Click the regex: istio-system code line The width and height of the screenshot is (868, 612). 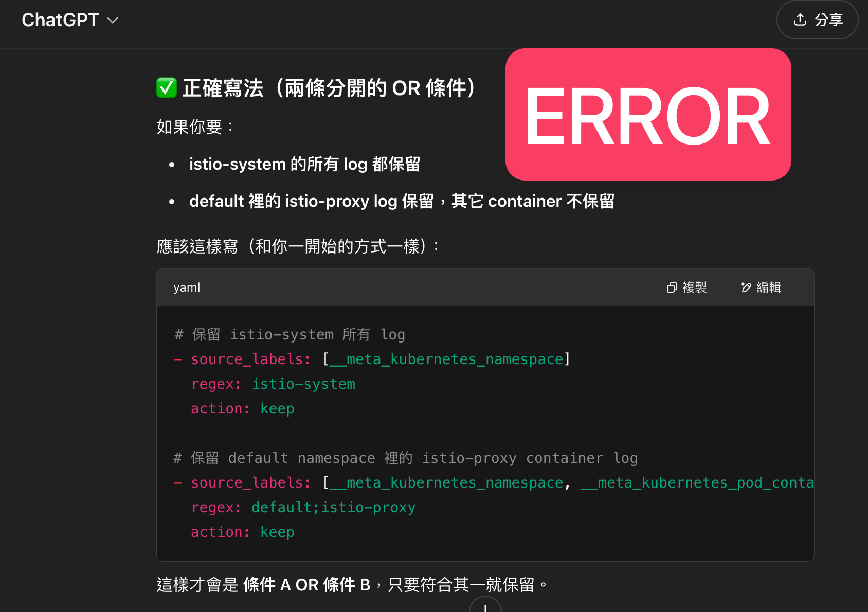coord(273,384)
